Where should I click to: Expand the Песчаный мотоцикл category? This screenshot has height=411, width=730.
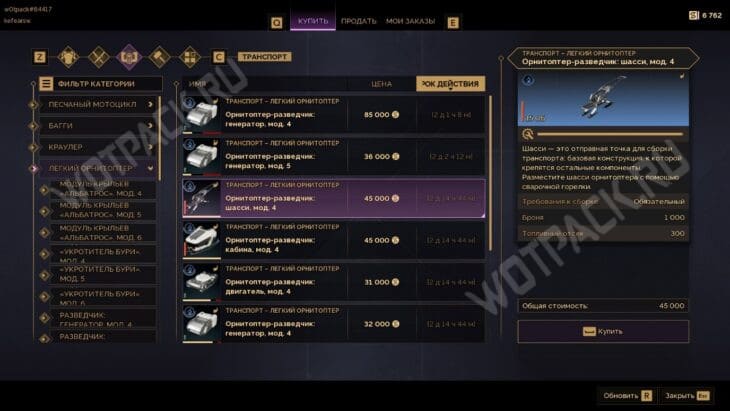(x=98, y=104)
